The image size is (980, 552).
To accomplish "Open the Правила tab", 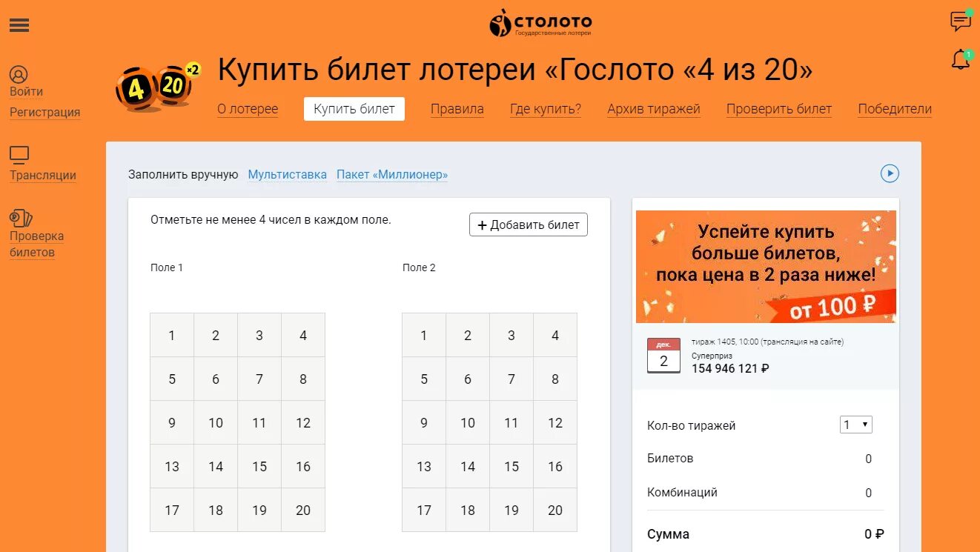I will (457, 109).
